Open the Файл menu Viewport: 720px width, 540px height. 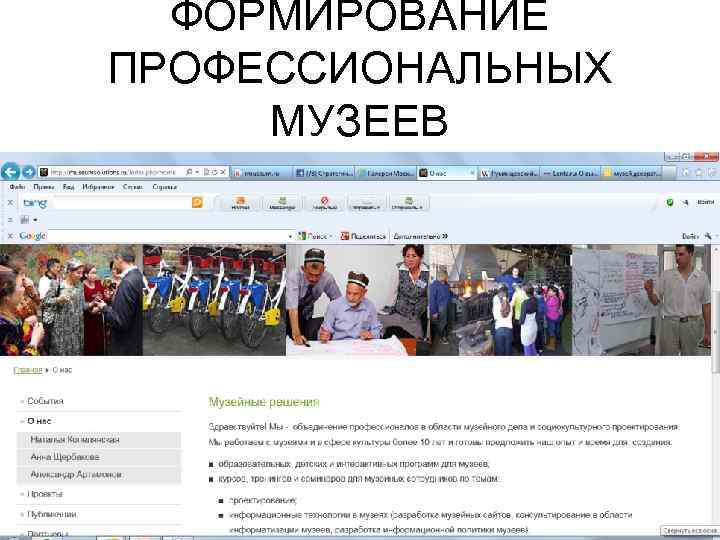[x=17, y=187]
